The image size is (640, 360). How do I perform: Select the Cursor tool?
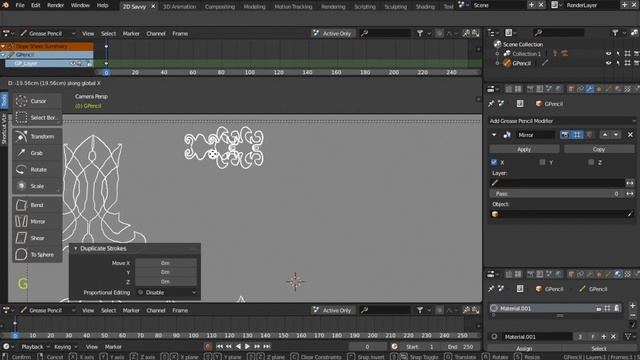[x=37, y=101]
